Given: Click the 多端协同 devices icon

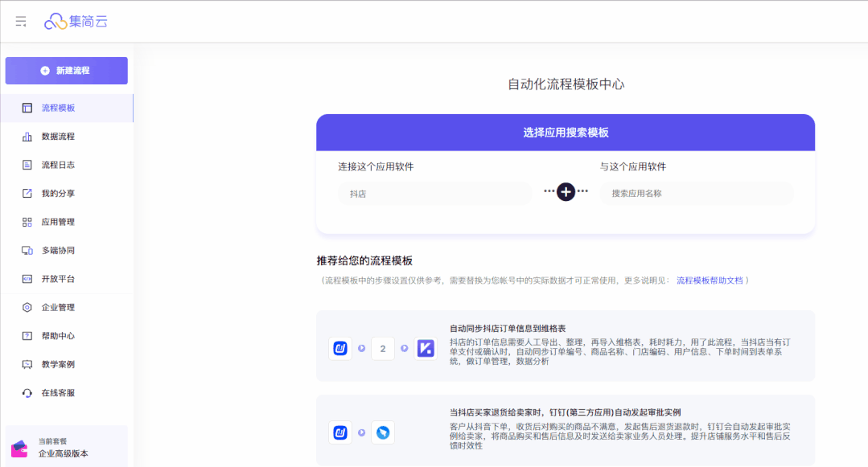Looking at the screenshot, I should pyautogui.click(x=27, y=251).
